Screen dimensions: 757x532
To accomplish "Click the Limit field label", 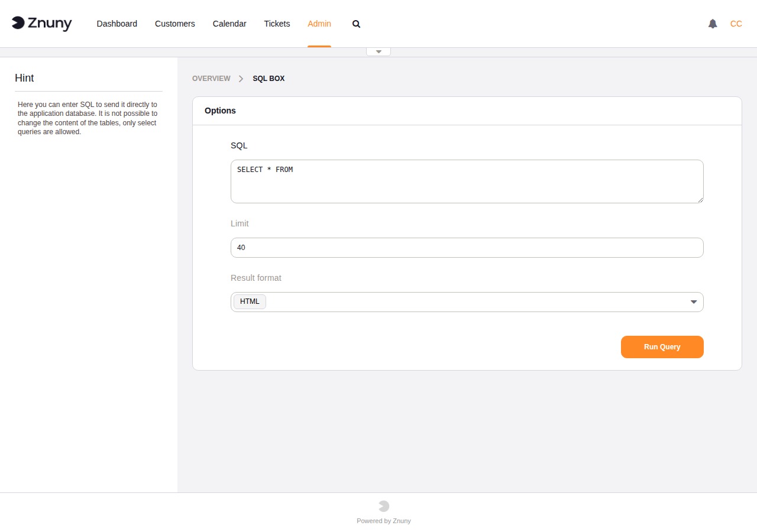I will [x=240, y=223].
